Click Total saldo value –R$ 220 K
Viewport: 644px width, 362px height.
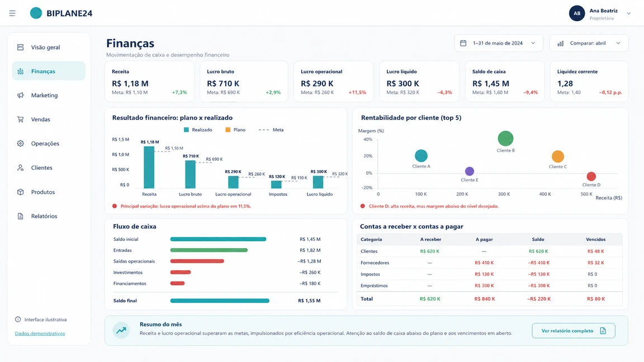pyautogui.click(x=539, y=299)
